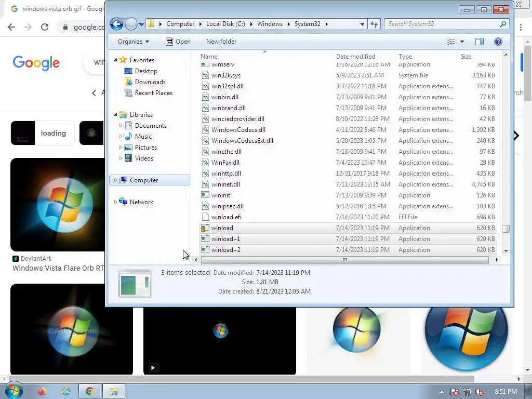The width and height of the screenshot is (532, 399).
Task: Expand the Documents library
Action: pos(121,125)
